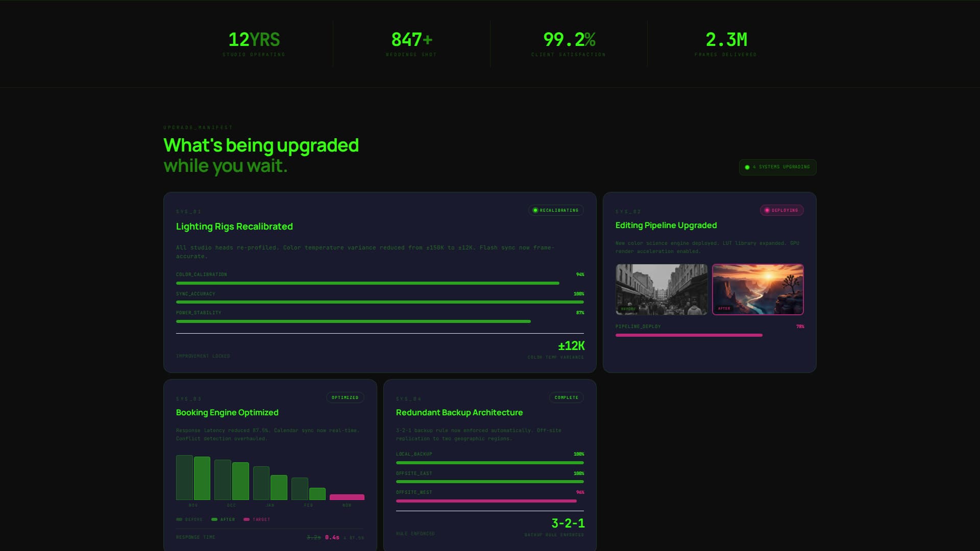Click the NOV label under the chart

pyautogui.click(x=193, y=506)
